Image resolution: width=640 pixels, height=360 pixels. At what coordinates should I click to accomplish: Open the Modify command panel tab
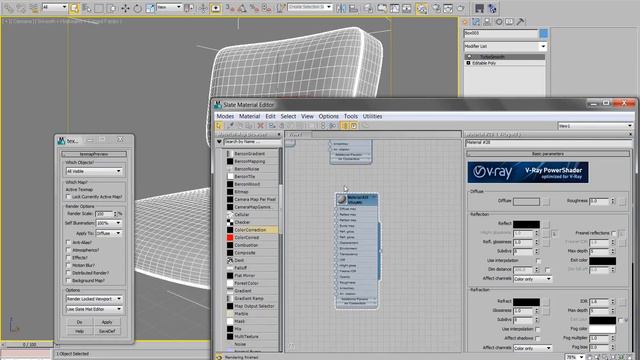[x=476, y=22]
